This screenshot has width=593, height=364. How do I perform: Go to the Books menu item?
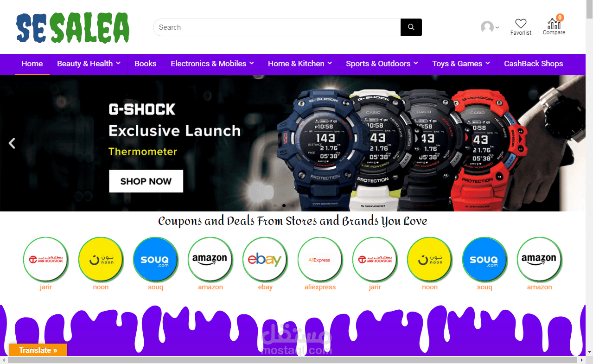[145, 64]
